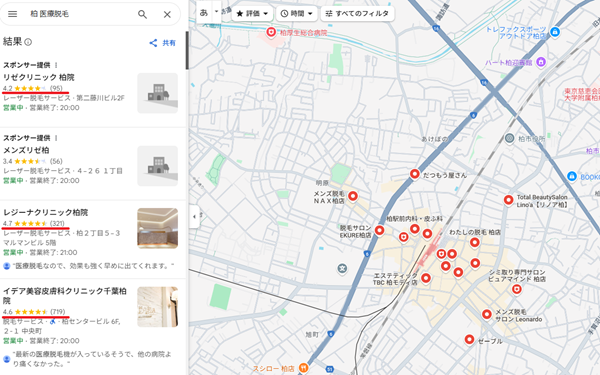Click the 柏駅前内科・皮ふ科 map label
Screen dimensions: 600x375
[x=414, y=219]
